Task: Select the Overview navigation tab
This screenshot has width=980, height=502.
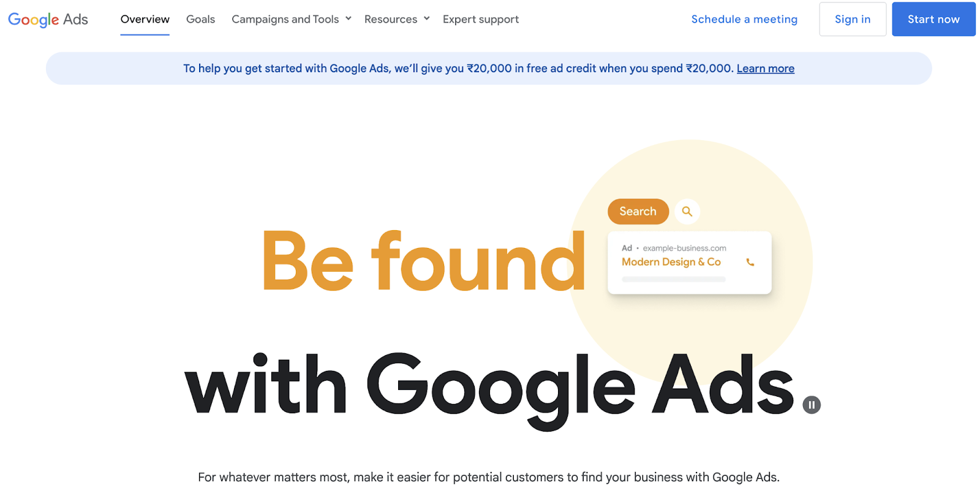Action: (145, 19)
